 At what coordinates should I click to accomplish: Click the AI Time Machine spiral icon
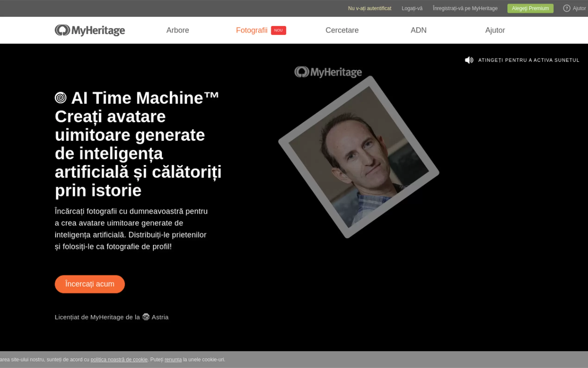pos(60,98)
